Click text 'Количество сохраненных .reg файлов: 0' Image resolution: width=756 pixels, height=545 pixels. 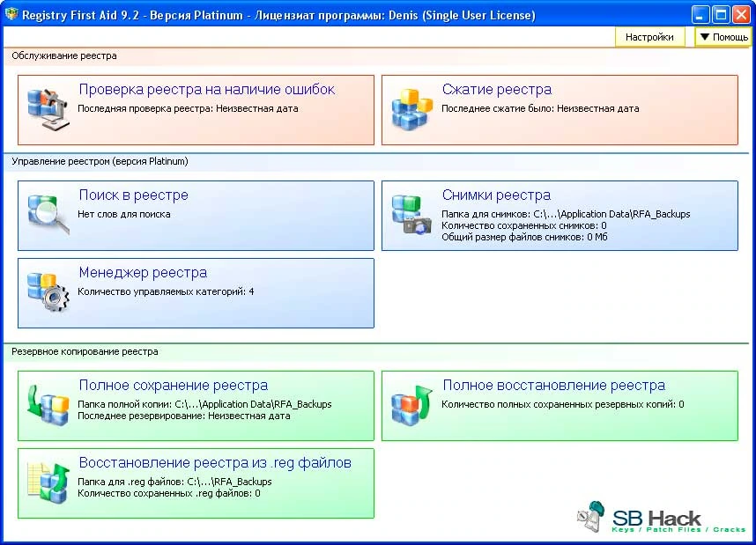[169, 493]
